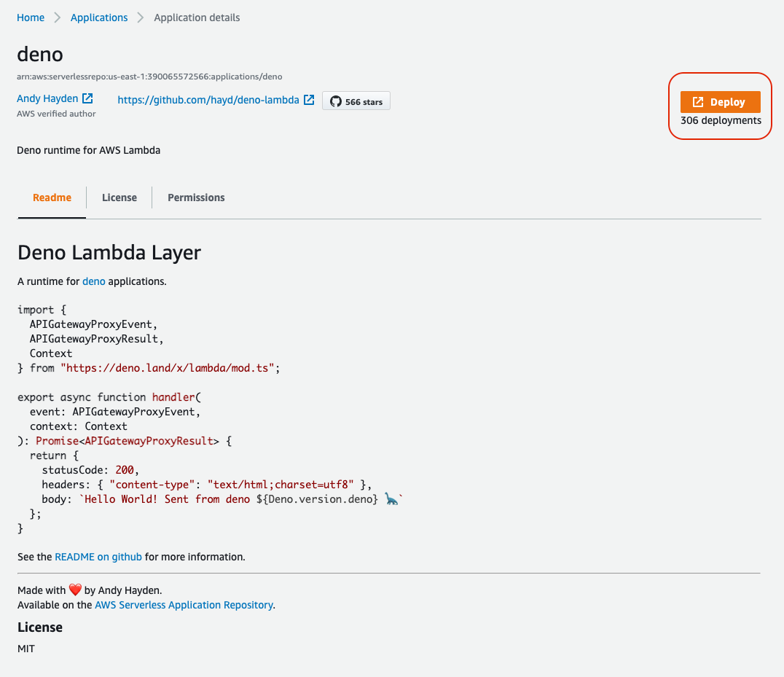Click the statusCode 200 value in code
784x677 pixels.
[x=125, y=470]
